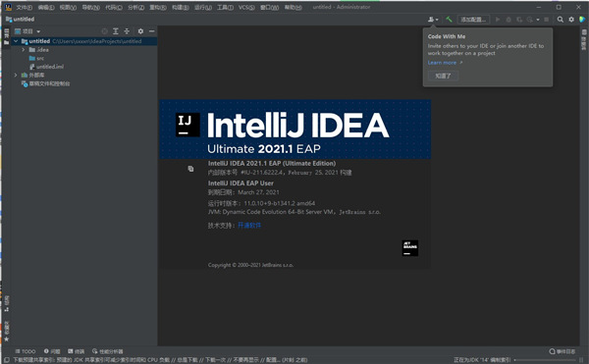This screenshot has width=589, height=364.
Task: Expand the 外部库 external libraries node
Action: click(x=16, y=75)
